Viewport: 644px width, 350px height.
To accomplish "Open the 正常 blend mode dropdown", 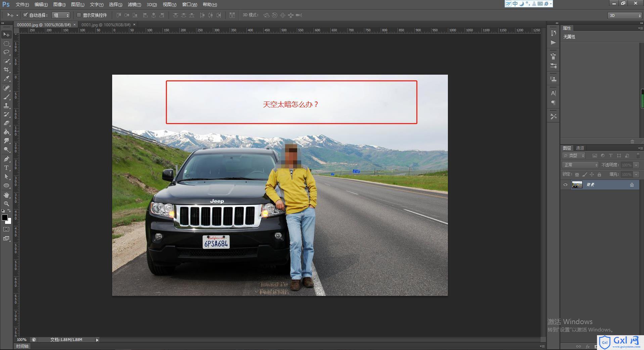I will 580,165.
